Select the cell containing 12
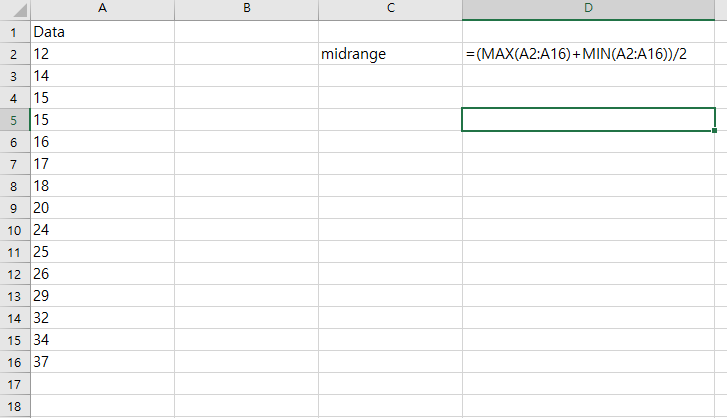 click(102, 54)
